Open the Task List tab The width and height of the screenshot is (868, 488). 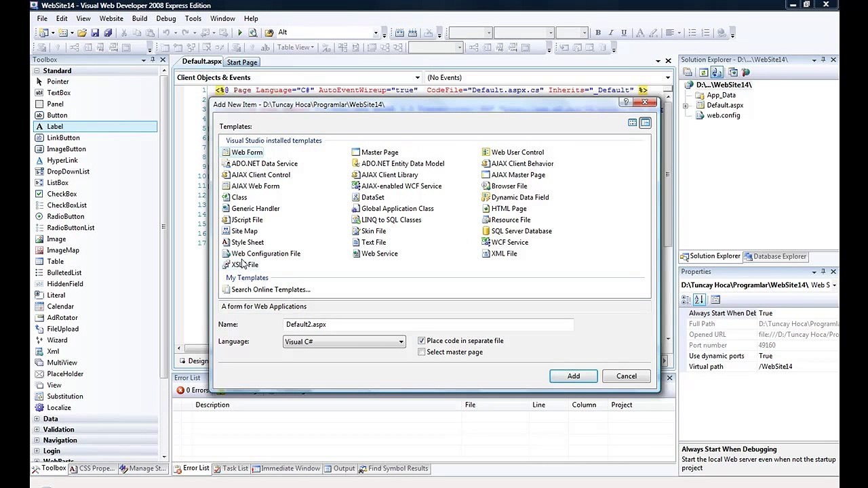click(231, 468)
